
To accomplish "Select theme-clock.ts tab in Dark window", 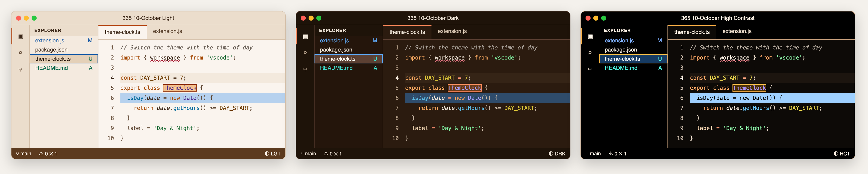I will click(407, 32).
